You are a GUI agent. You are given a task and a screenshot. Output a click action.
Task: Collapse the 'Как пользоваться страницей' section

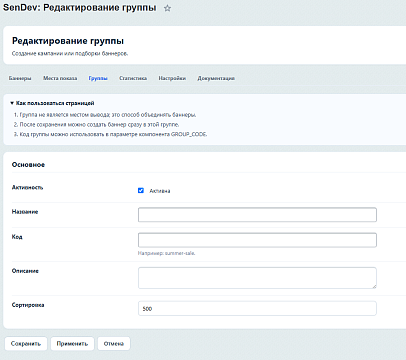click(x=52, y=103)
